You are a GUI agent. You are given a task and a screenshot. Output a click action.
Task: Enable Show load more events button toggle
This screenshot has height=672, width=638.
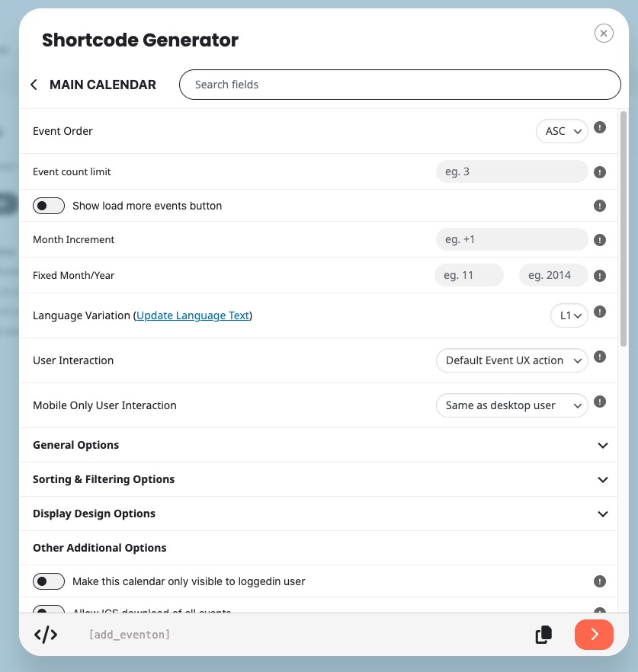49,206
